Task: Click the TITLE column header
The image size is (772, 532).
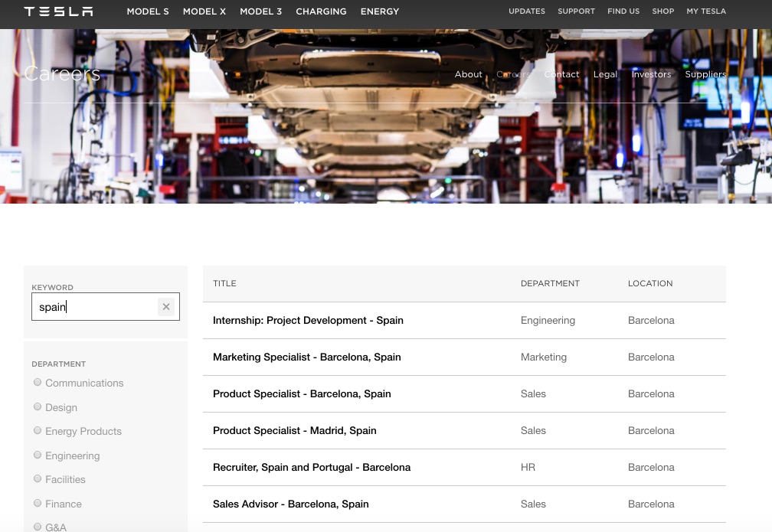Action: [224, 283]
